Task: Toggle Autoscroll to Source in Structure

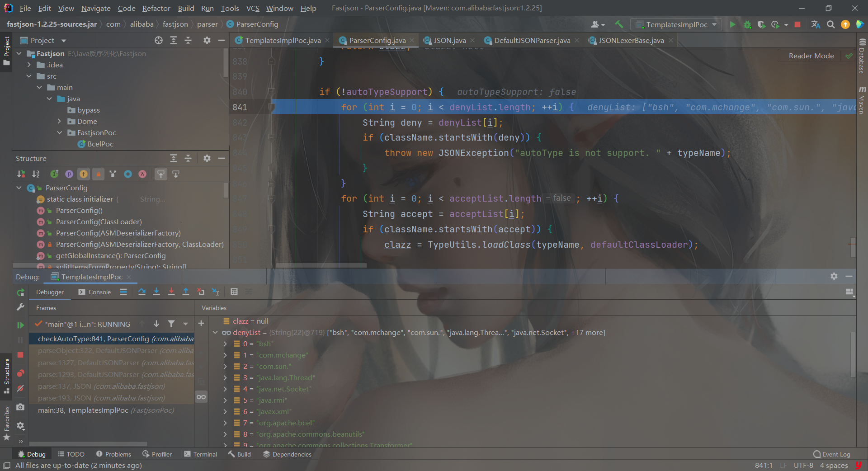Action: tap(161, 174)
